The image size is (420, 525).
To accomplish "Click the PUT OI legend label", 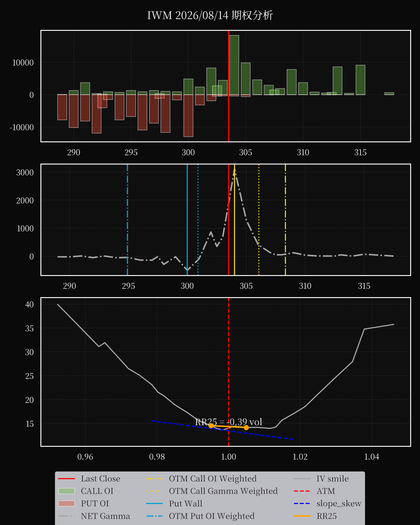I will (x=95, y=504).
